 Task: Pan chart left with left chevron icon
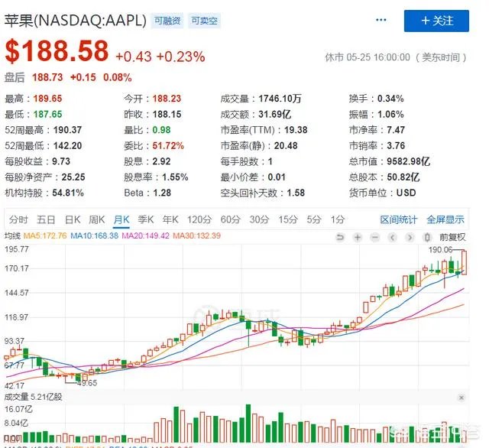point(392,238)
